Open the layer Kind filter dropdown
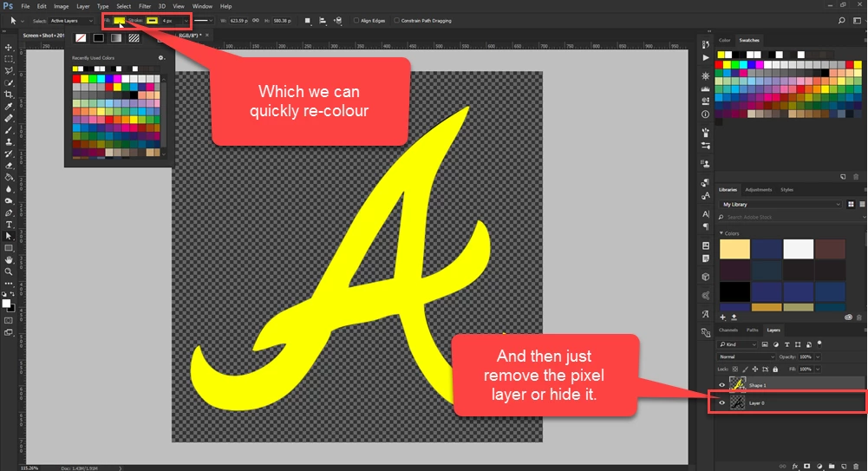868x471 pixels. click(738, 344)
